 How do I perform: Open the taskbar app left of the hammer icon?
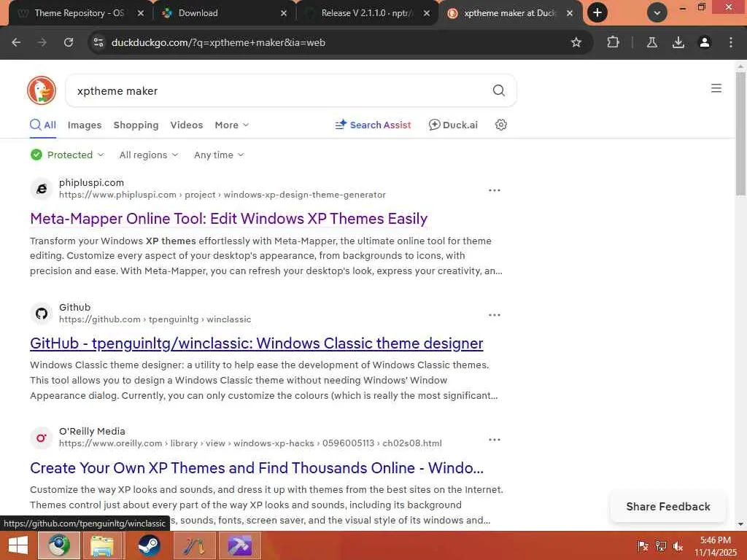point(194,545)
